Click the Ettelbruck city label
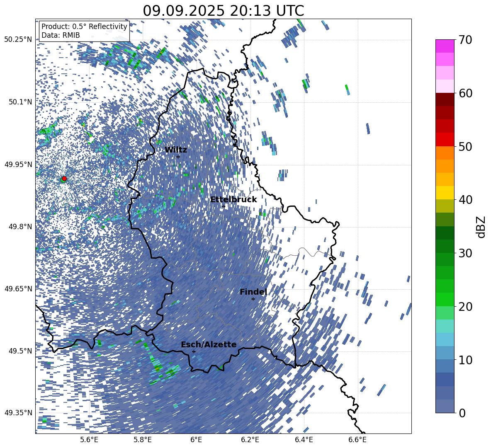The width and height of the screenshot is (491, 448). click(x=233, y=200)
